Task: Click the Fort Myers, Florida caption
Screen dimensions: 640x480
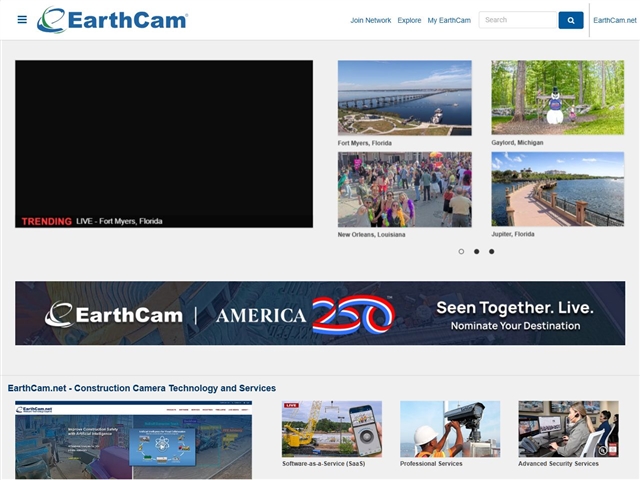Action: (364, 143)
